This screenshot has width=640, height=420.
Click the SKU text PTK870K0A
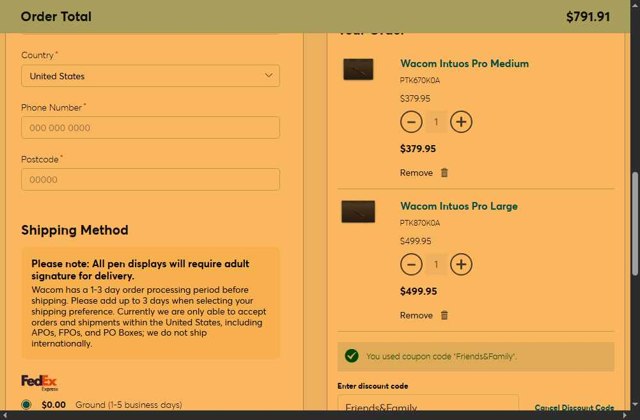pyautogui.click(x=420, y=223)
